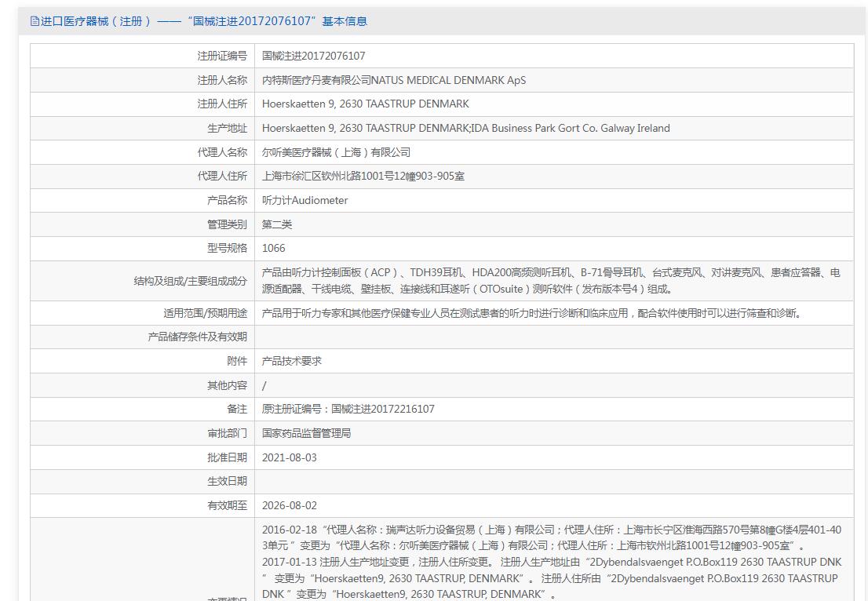Click the 有效期至 label

(x=227, y=506)
